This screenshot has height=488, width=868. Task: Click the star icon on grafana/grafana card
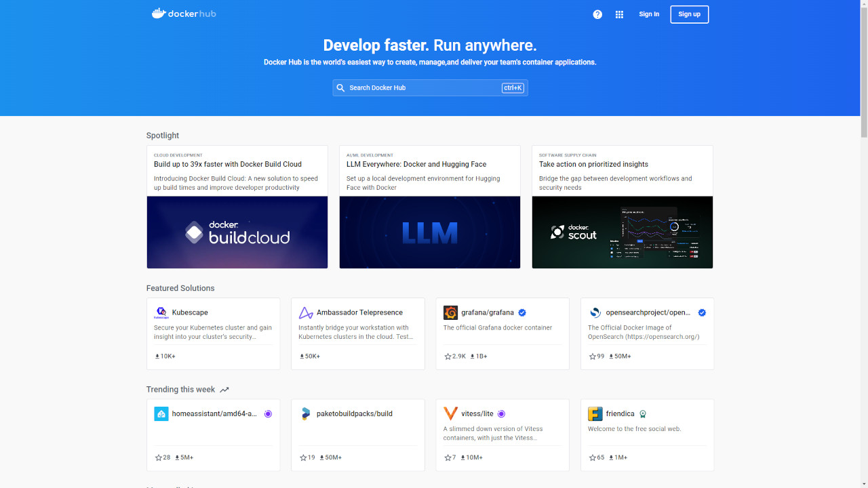coord(448,357)
